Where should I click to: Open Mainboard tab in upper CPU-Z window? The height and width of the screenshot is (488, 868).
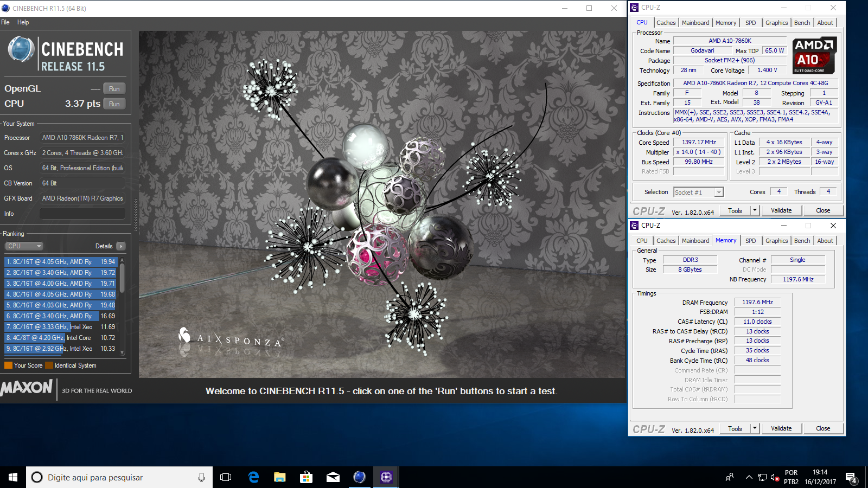pos(695,23)
